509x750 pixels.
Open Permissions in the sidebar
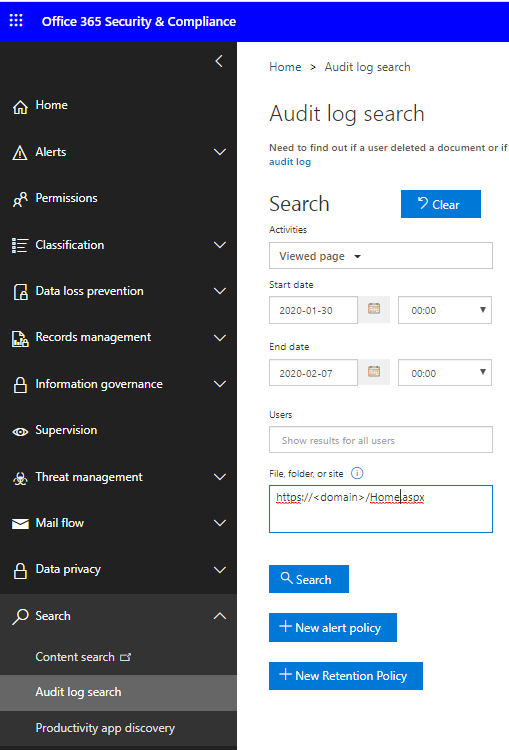tap(66, 198)
